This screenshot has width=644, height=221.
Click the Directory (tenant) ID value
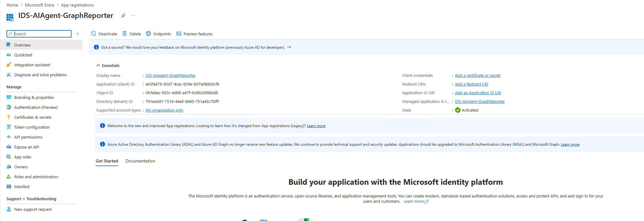182,101
